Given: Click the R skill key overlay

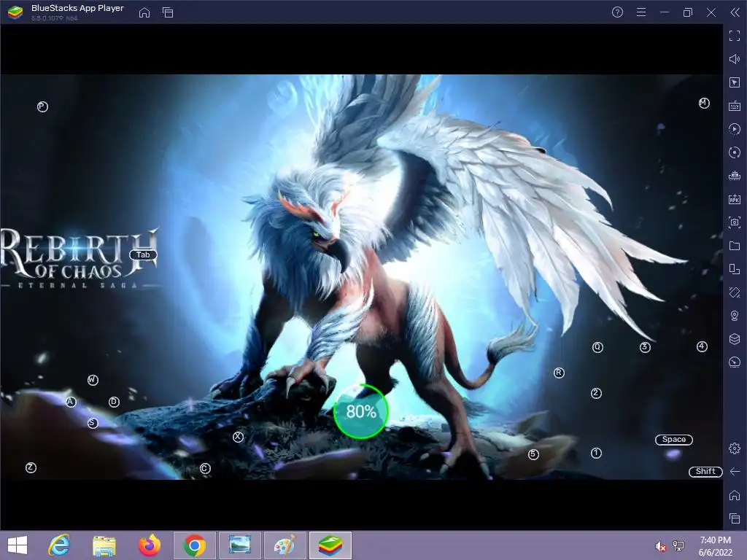Looking at the screenshot, I should (x=559, y=373).
